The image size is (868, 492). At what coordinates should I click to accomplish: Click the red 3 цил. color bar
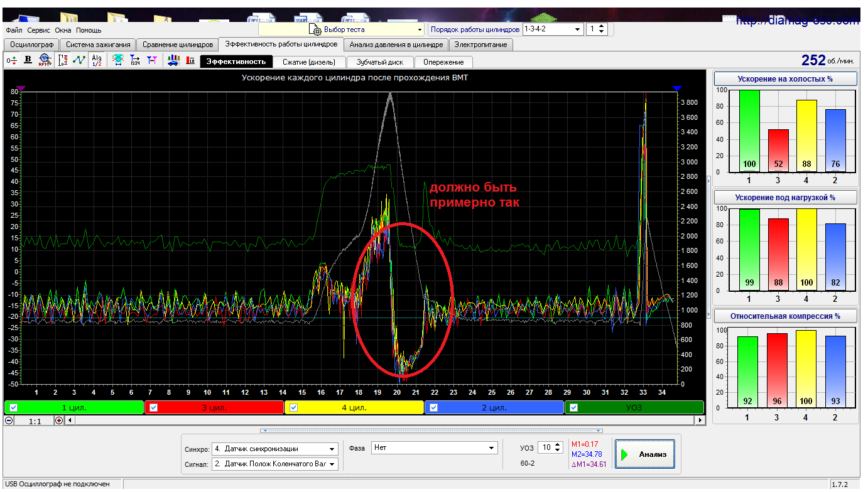(214, 407)
